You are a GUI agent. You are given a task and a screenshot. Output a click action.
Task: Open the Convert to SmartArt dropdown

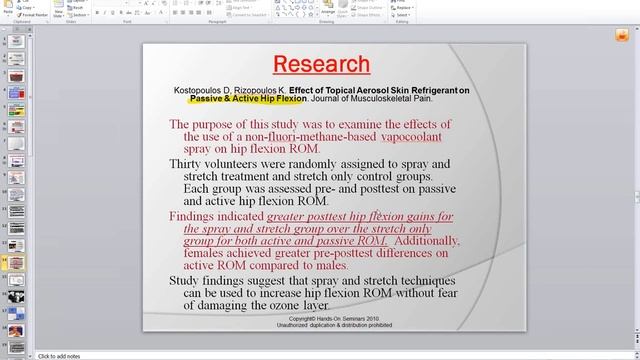point(247,15)
